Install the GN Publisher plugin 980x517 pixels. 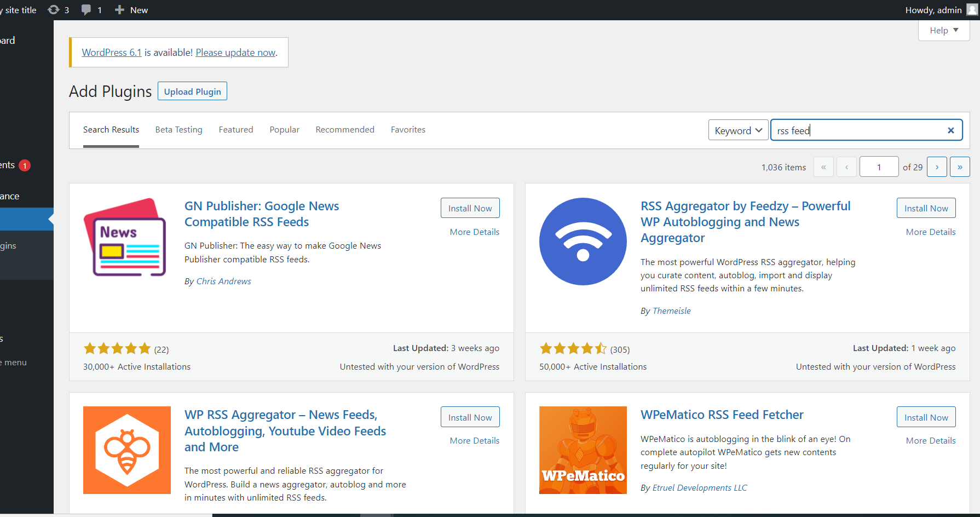coord(470,208)
